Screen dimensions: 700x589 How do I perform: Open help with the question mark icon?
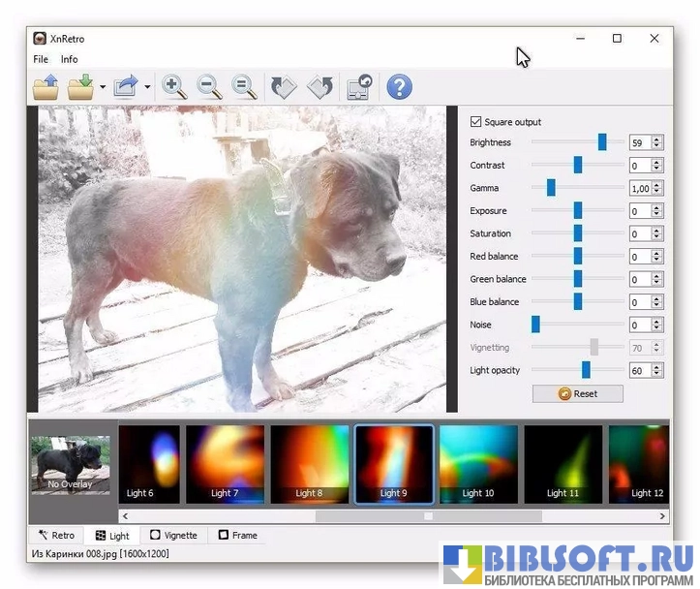399,88
